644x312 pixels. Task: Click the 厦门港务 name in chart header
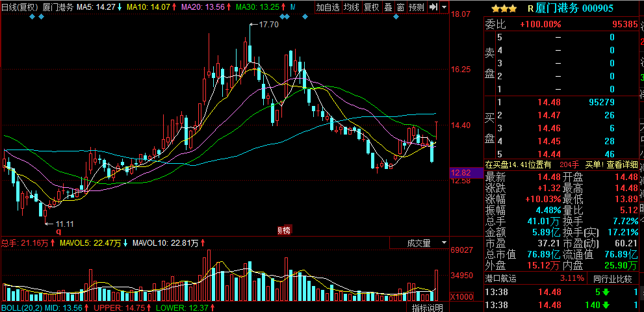tap(58, 7)
